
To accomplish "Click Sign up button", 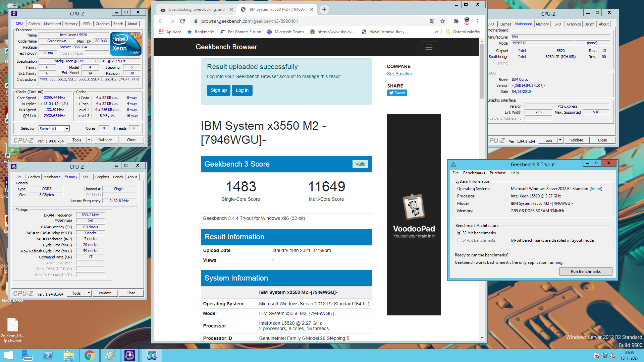I will pos(219,90).
